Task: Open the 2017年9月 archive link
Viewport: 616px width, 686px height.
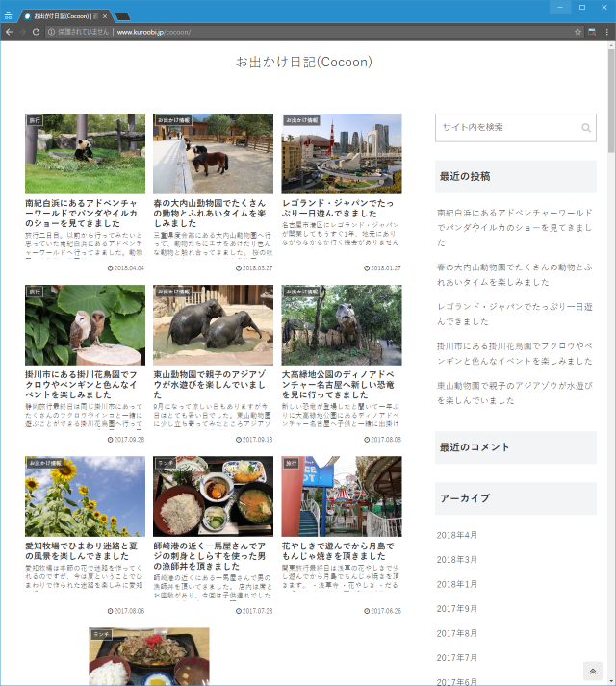Action: pyautogui.click(x=457, y=609)
